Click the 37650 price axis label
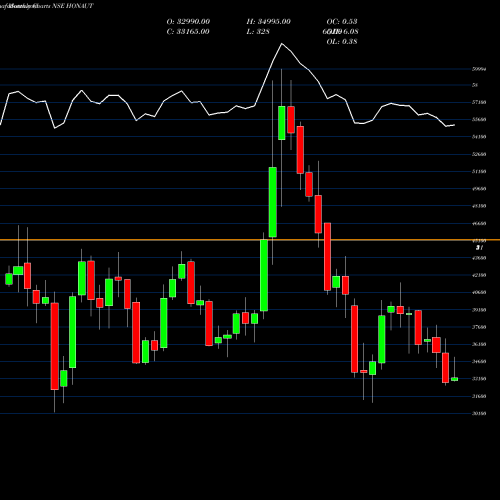 point(479,327)
